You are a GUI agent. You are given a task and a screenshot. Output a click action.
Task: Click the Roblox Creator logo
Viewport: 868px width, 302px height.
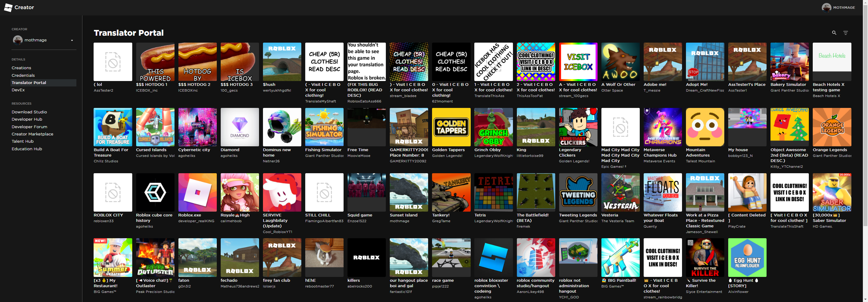click(x=19, y=8)
